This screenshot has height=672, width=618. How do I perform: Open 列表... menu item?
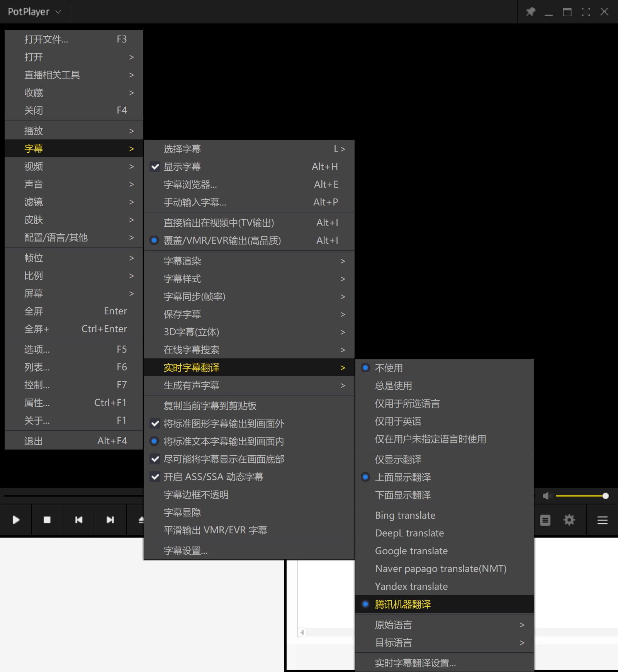pyautogui.click(x=74, y=367)
